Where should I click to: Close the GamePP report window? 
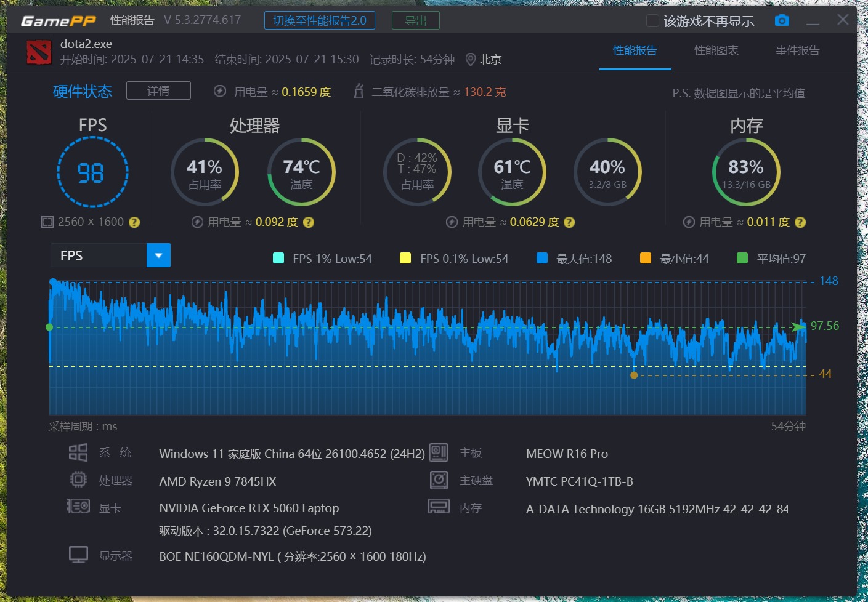click(843, 20)
